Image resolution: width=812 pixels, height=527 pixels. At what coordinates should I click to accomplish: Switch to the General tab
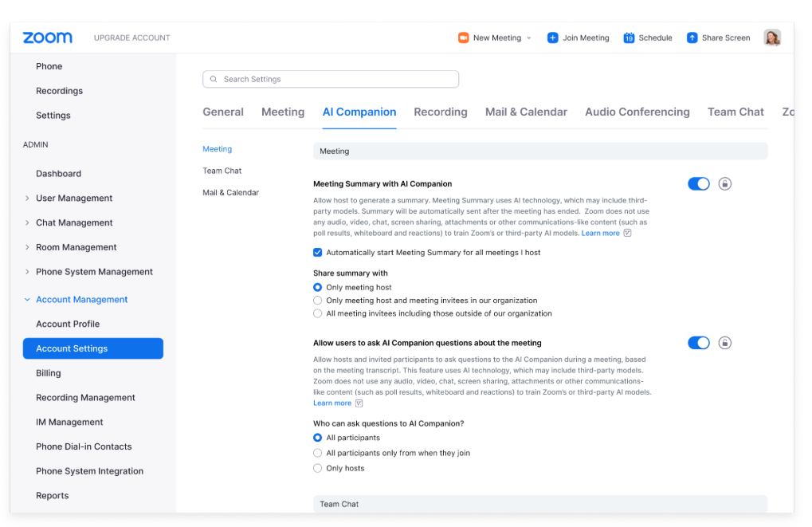coord(222,112)
